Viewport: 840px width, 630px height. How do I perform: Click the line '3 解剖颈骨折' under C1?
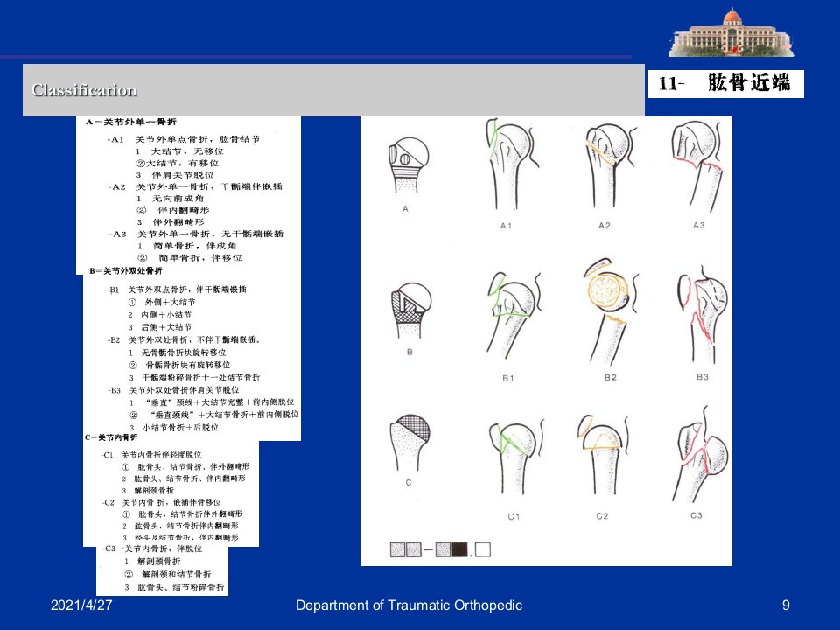click(x=148, y=490)
